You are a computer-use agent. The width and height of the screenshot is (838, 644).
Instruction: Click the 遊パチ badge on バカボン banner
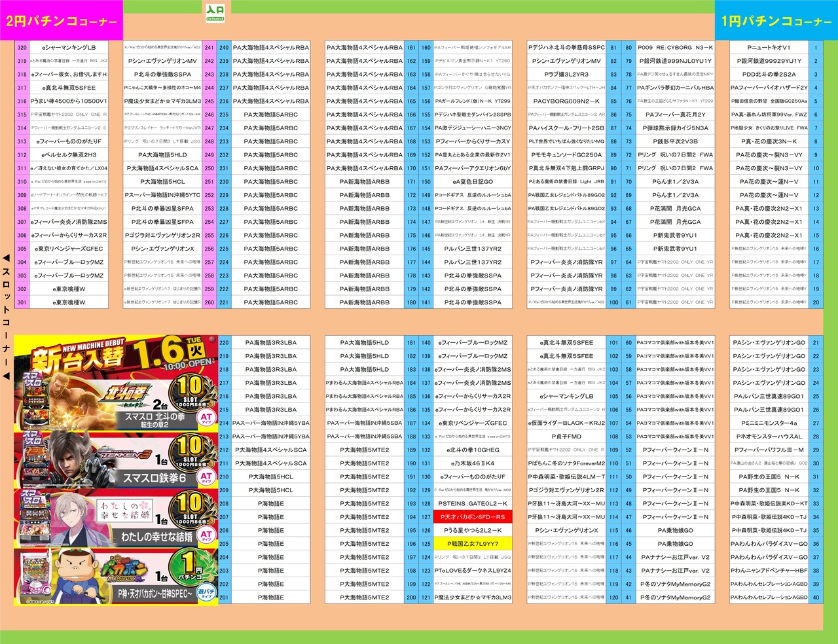coord(206,593)
